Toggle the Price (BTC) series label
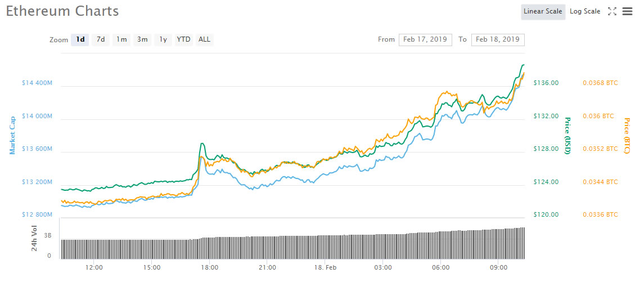 click(x=626, y=136)
